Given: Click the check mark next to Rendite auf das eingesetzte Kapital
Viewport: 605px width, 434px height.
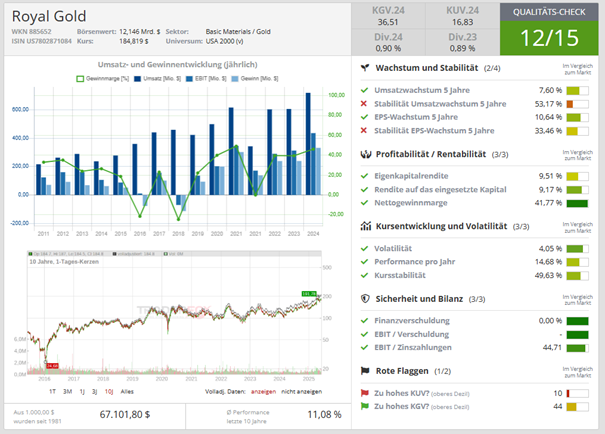Looking at the screenshot, I should point(364,189).
